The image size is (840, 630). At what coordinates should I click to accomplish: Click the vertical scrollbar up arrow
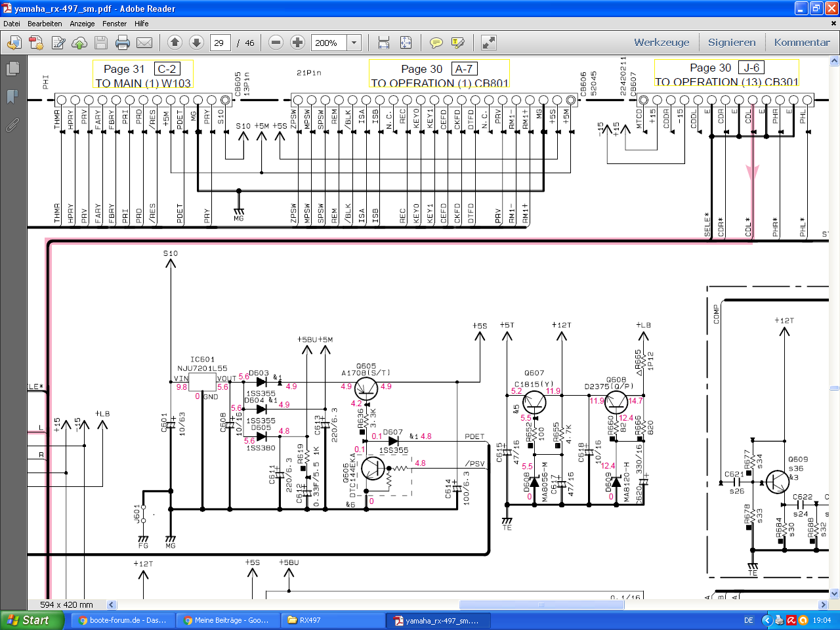(834, 61)
